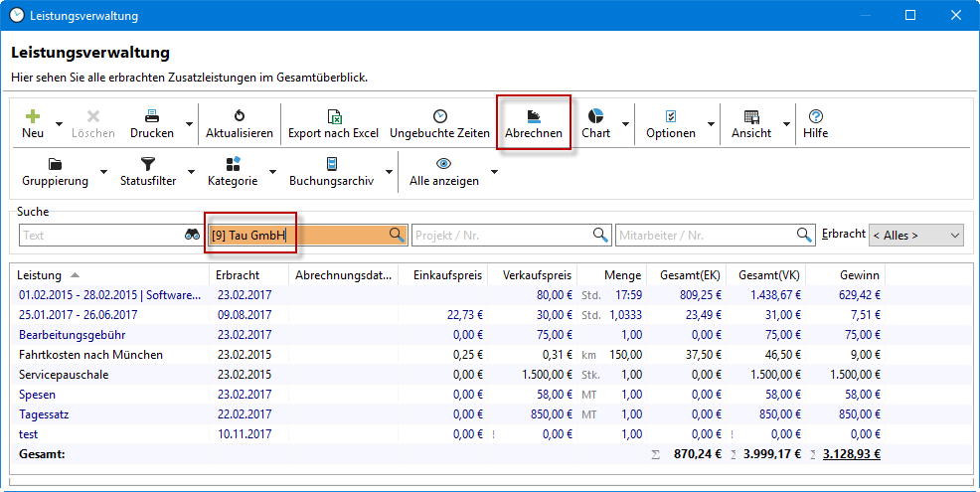Refresh list with Aktualisieren
The image size is (980, 492).
[239, 115]
